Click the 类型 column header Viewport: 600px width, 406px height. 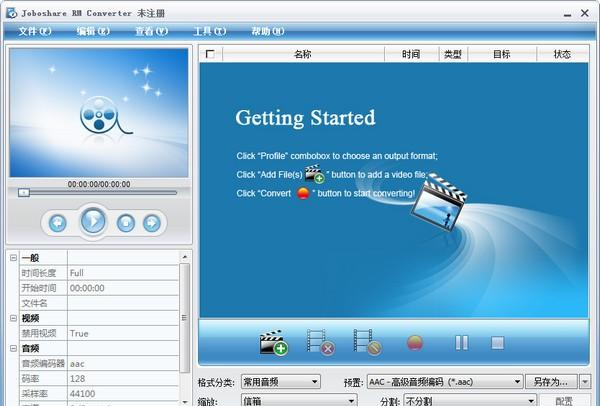(453, 54)
